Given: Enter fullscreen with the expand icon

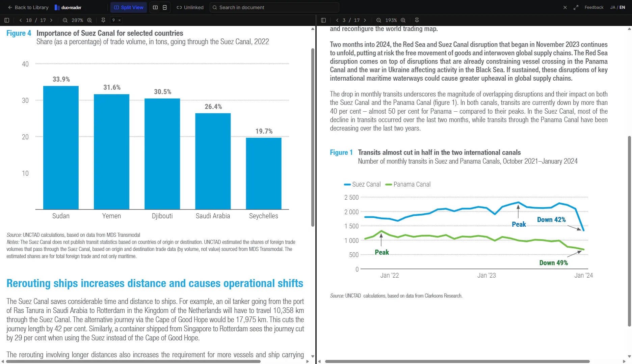Looking at the screenshot, I should [x=576, y=7].
